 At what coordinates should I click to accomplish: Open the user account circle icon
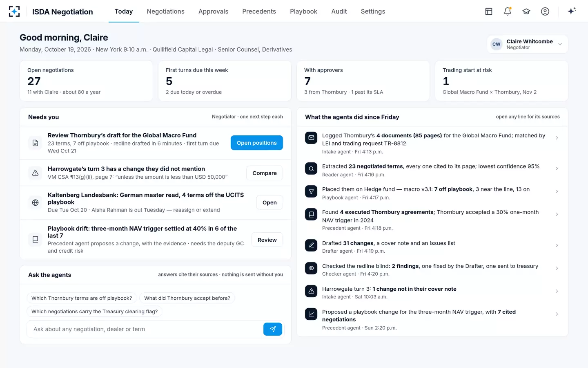[x=545, y=11]
